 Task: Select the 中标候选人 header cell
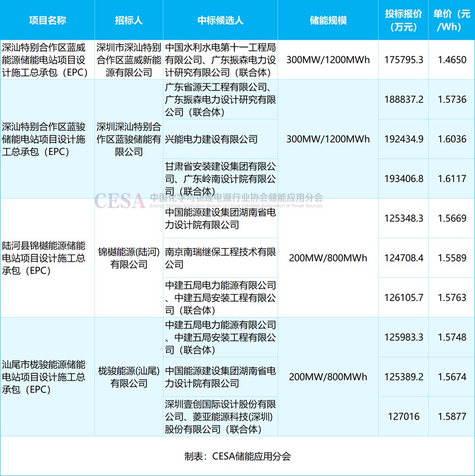pos(220,20)
